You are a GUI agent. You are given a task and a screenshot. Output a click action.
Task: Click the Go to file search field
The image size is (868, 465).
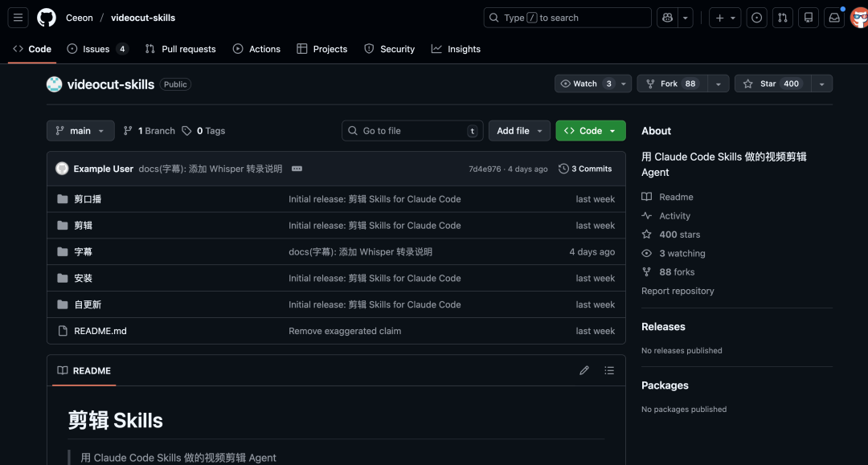tap(411, 130)
